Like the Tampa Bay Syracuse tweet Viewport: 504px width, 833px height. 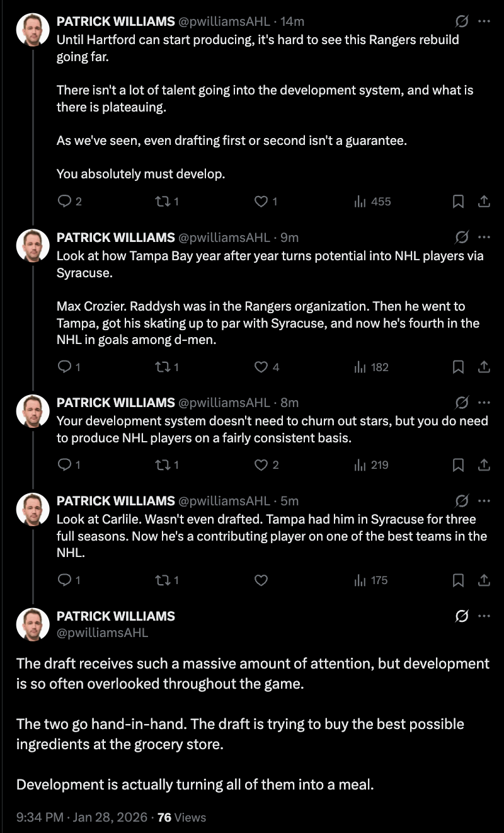click(x=261, y=367)
